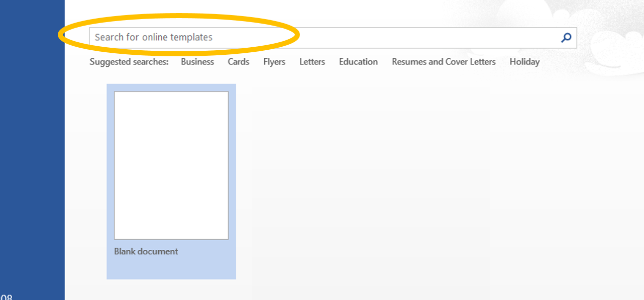Open Resumes and Cover Letters templates
This screenshot has height=300, width=644.
pyautogui.click(x=444, y=62)
